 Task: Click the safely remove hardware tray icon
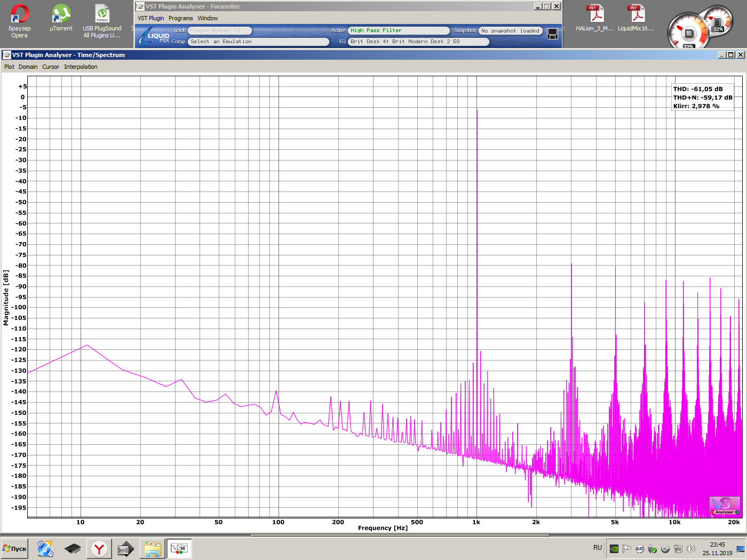(x=653, y=549)
